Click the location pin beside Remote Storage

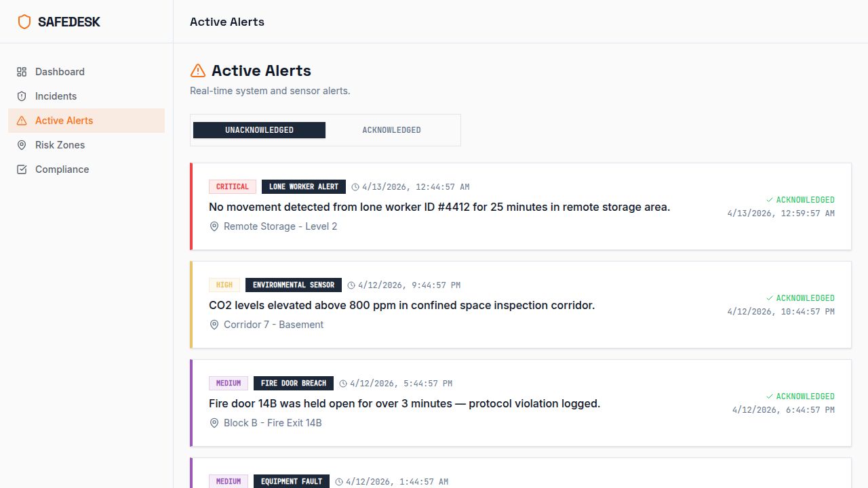point(214,226)
